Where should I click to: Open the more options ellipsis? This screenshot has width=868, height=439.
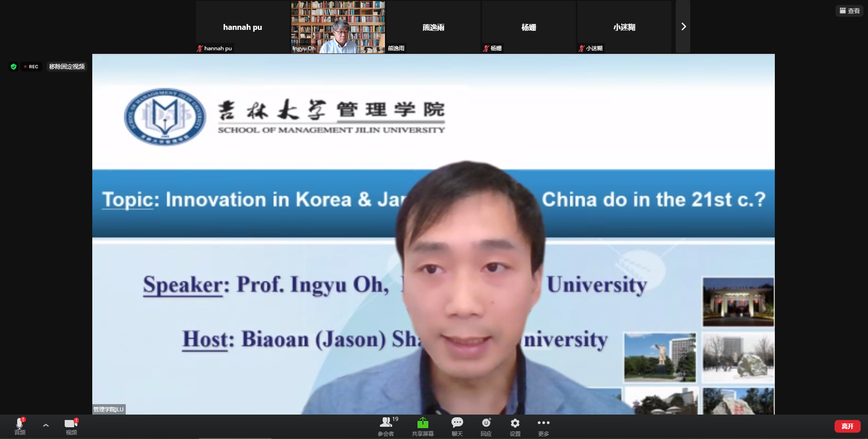click(543, 423)
